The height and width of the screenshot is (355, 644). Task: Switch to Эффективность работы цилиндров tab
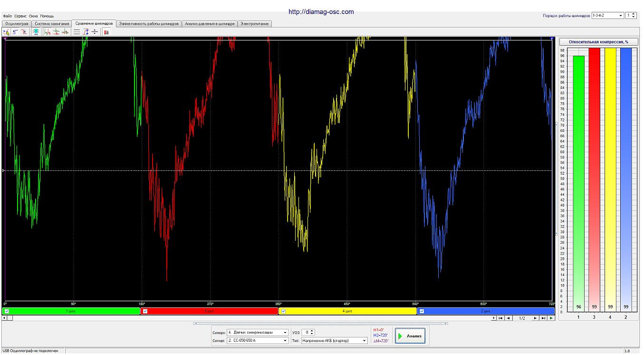tap(149, 23)
